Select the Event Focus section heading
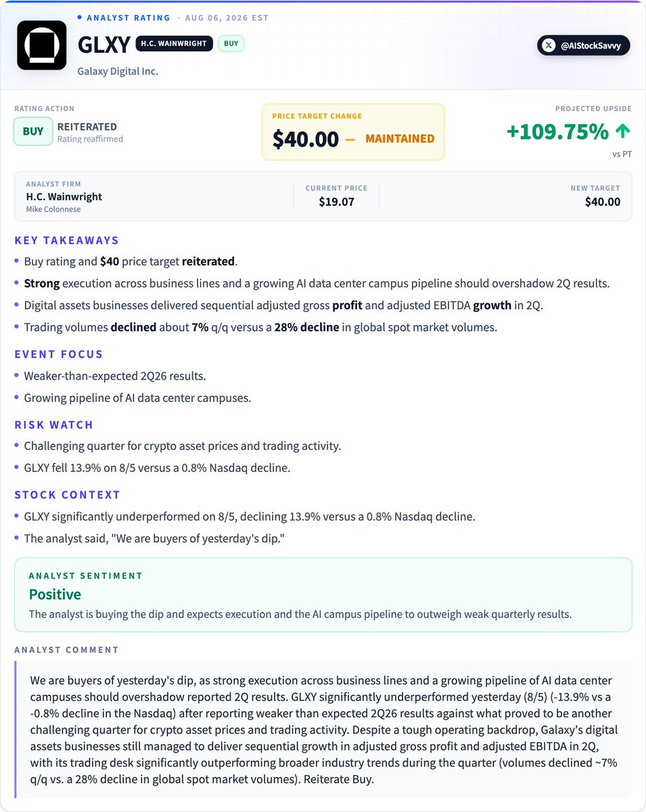Viewport: 646px width, 812px height. [59, 354]
